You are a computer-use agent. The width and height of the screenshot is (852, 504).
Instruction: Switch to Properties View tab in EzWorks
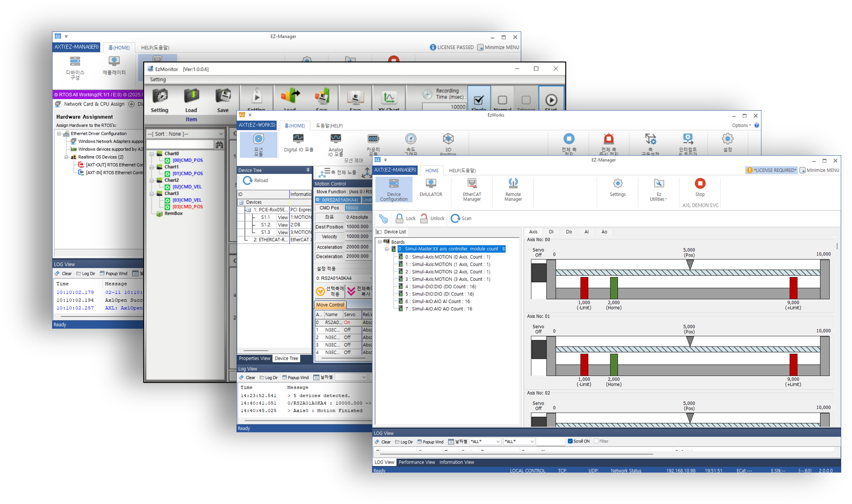[254, 359]
